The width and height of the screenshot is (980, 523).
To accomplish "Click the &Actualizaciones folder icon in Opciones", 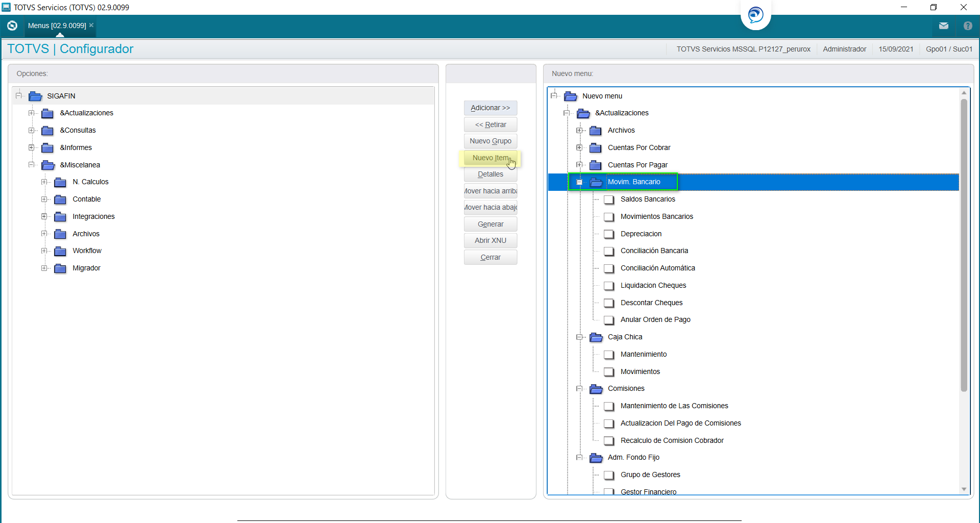I will click(x=47, y=113).
